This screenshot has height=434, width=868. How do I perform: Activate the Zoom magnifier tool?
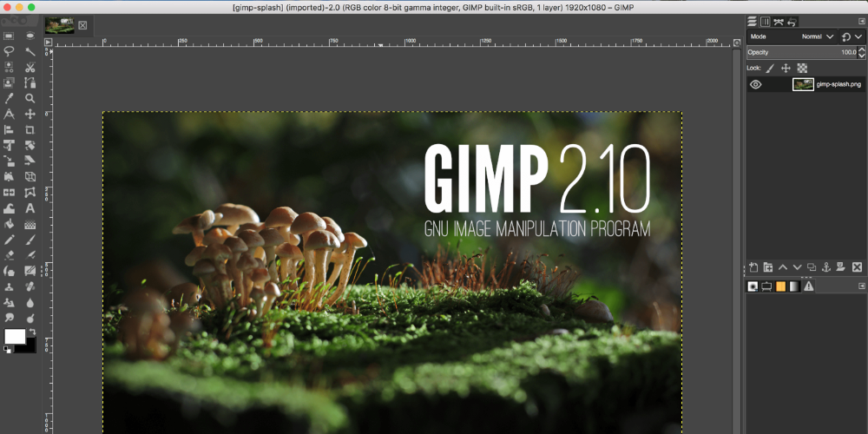(x=30, y=99)
